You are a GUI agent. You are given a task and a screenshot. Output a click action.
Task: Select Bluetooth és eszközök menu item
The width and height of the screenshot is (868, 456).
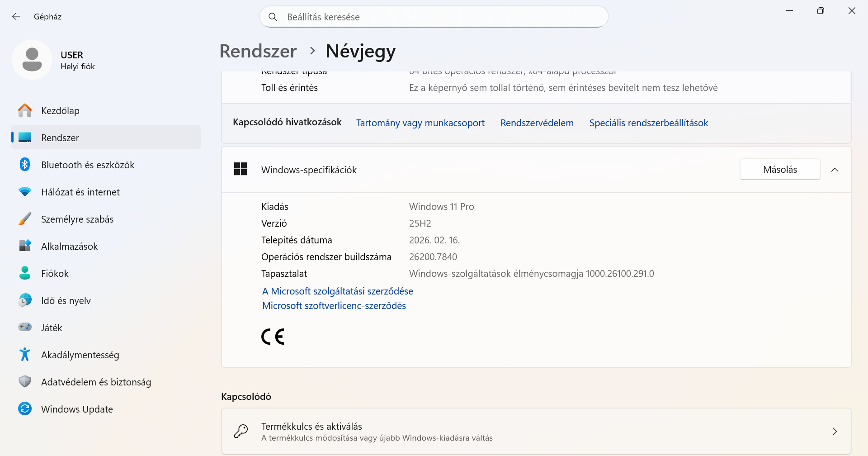(x=106, y=165)
